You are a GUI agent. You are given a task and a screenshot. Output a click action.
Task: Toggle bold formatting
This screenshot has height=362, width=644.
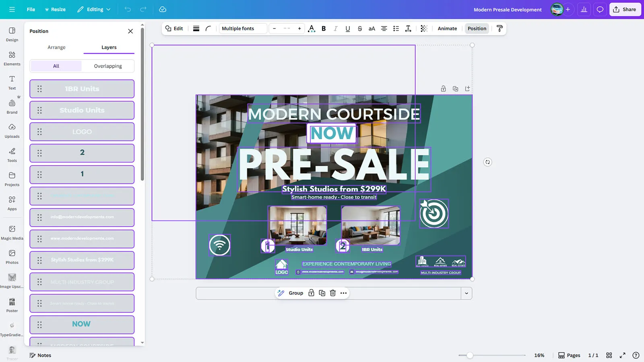pos(324,29)
